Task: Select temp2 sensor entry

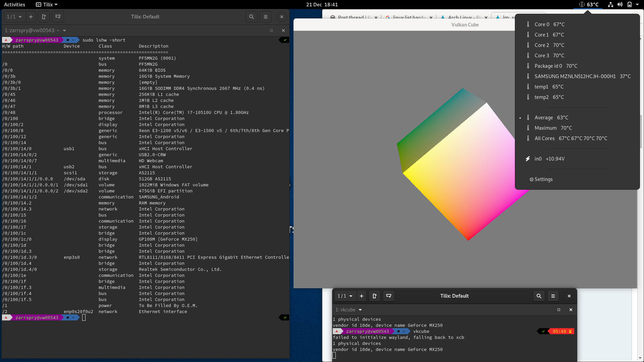Action: click(577, 97)
